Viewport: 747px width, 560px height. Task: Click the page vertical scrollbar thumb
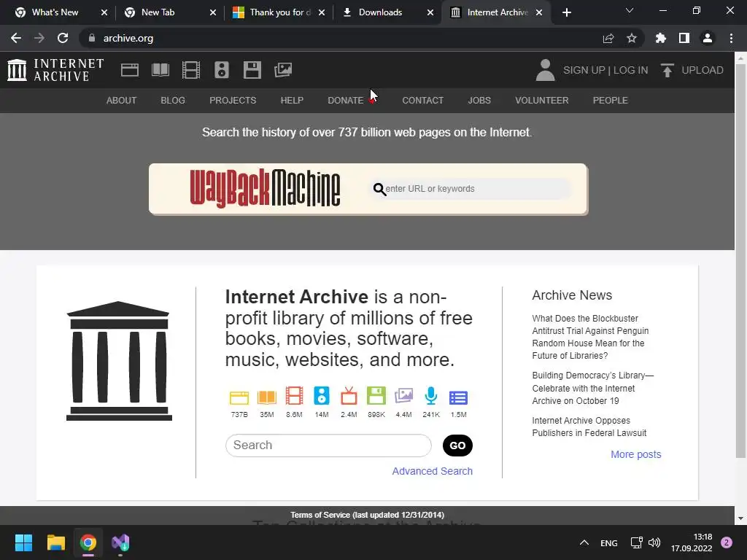point(741,260)
